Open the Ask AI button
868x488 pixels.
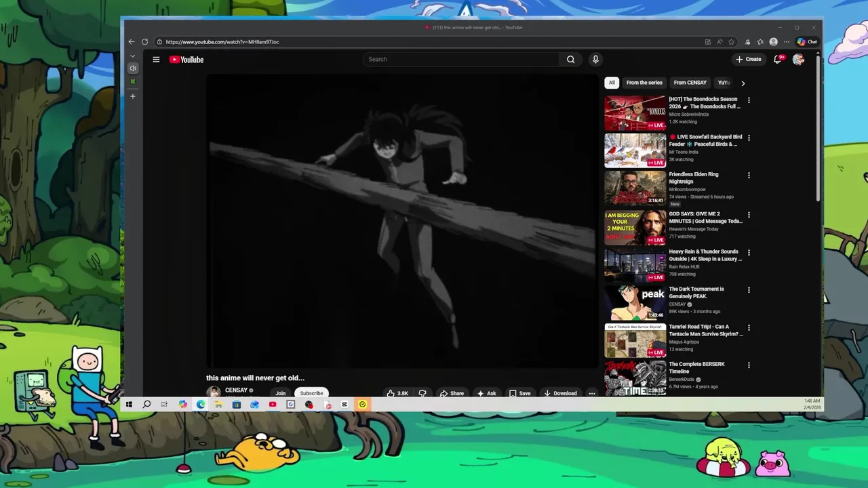point(486,393)
